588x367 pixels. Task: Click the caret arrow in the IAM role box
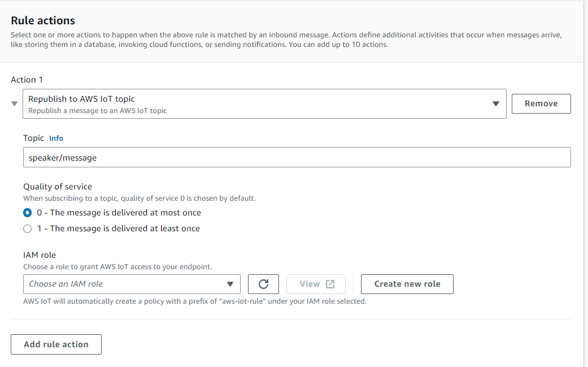coord(230,284)
